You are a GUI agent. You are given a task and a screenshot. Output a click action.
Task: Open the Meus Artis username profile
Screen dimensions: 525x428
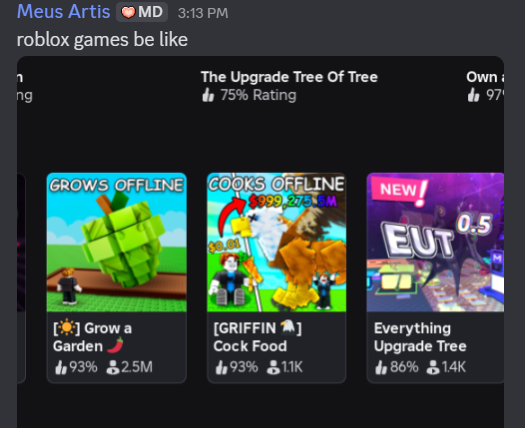pyautogui.click(x=63, y=12)
